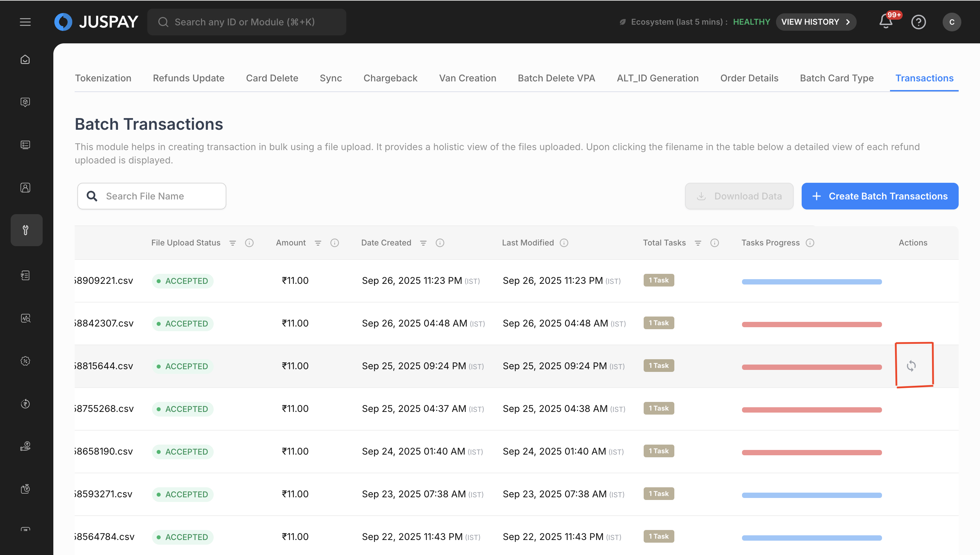The height and width of the screenshot is (555, 980).
Task: Click the VIEW HISTORY button
Action: [815, 22]
